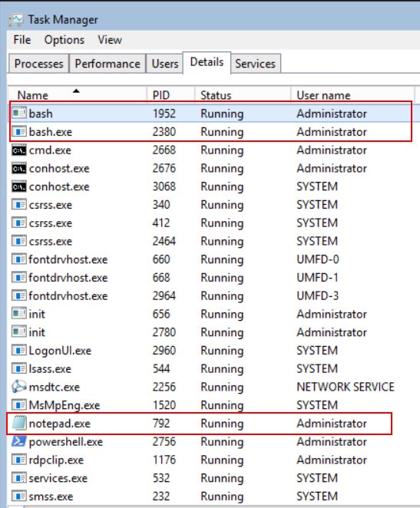420x508 pixels.
Task: Switch to the Processes tab
Action: pos(38,64)
